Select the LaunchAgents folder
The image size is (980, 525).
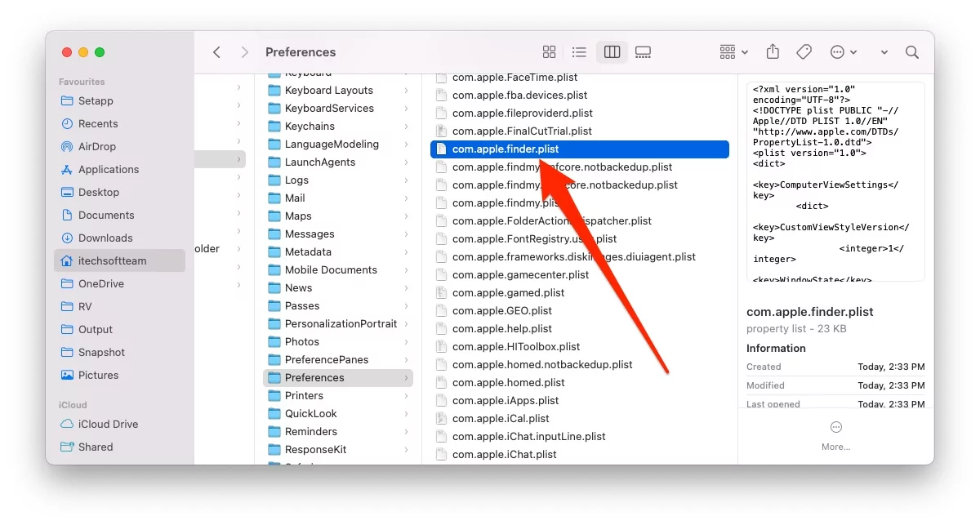click(x=338, y=162)
